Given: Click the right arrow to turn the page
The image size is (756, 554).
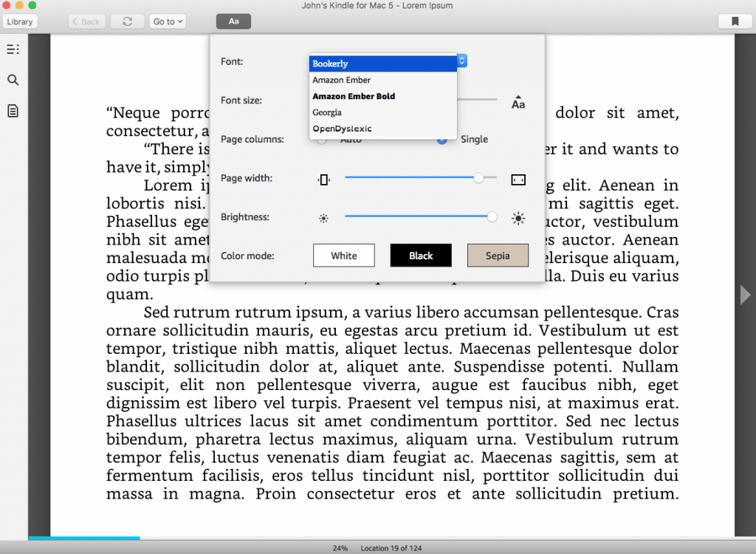Looking at the screenshot, I should click(745, 294).
